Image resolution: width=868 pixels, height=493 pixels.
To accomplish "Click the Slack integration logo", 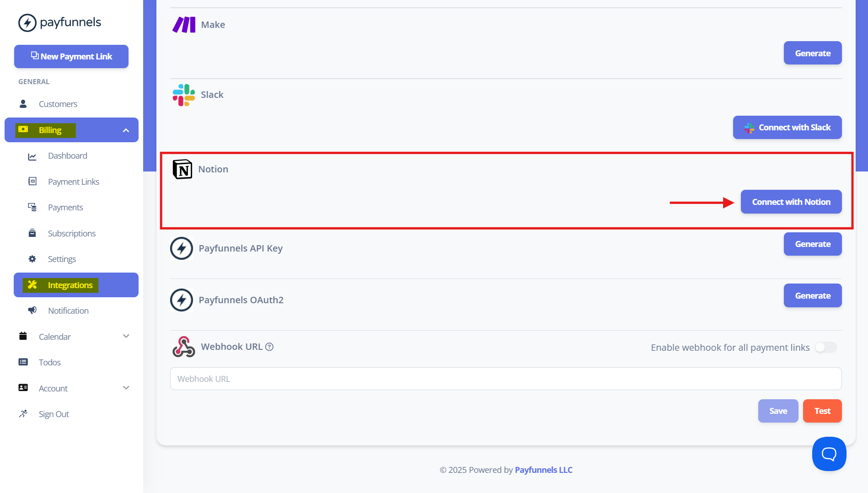I will [184, 95].
